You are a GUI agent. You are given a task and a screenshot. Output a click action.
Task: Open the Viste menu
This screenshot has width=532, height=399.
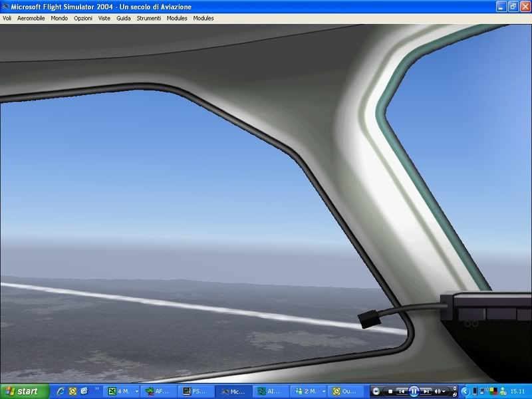coord(104,19)
